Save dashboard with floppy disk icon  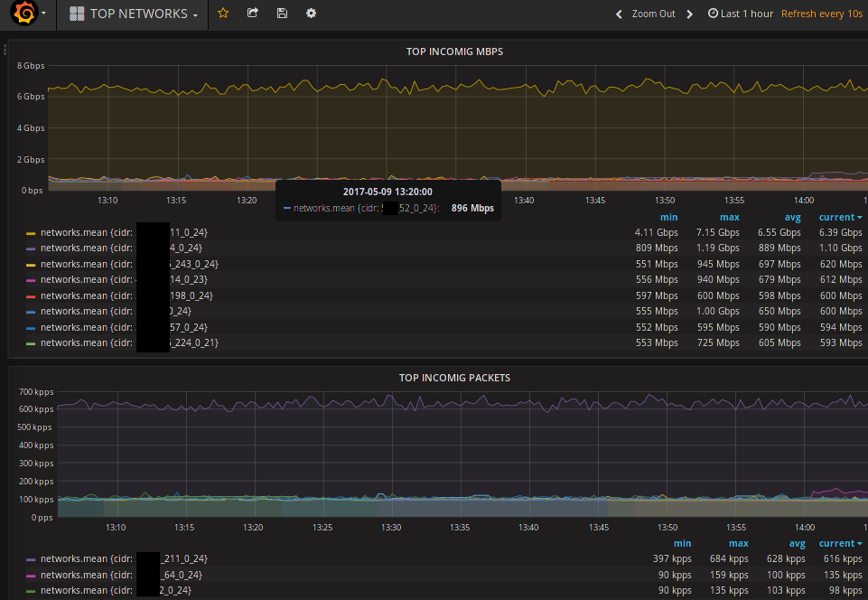tap(282, 14)
